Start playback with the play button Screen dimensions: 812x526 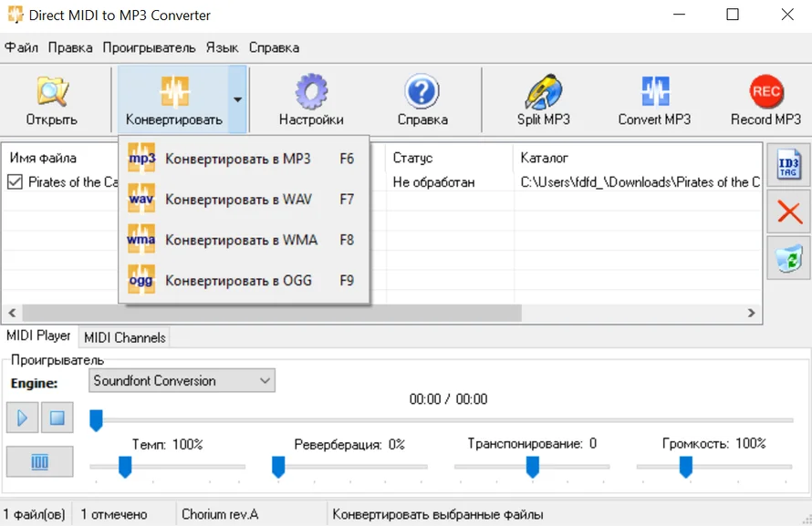[22, 418]
